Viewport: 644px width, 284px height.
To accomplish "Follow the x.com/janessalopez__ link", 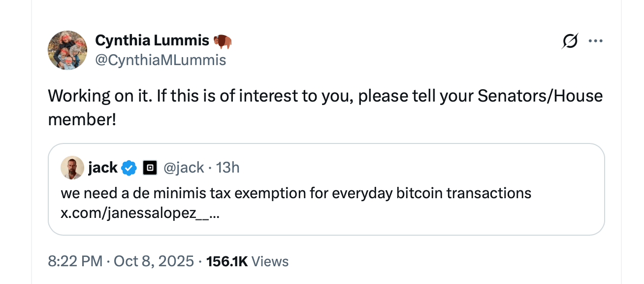I will [x=140, y=215].
